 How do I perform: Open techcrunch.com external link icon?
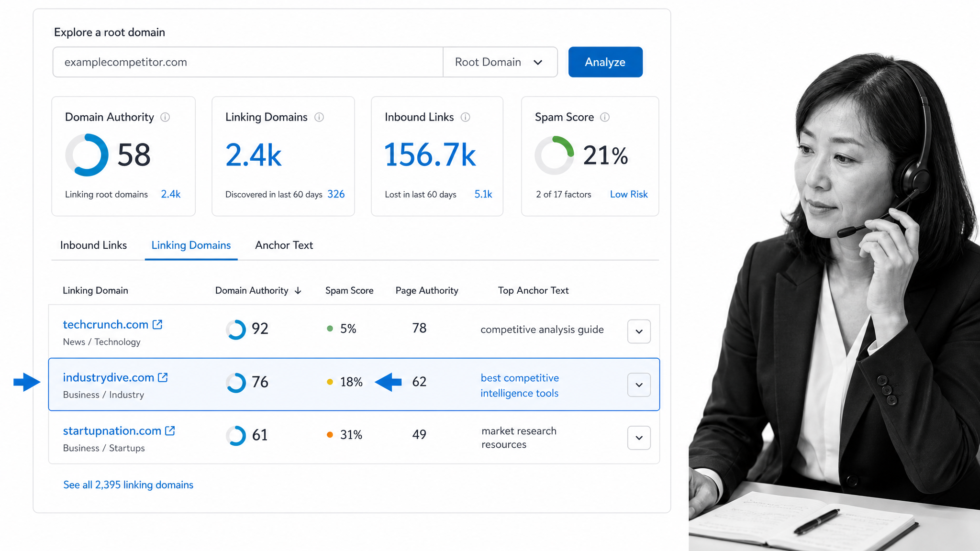click(157, 324)
